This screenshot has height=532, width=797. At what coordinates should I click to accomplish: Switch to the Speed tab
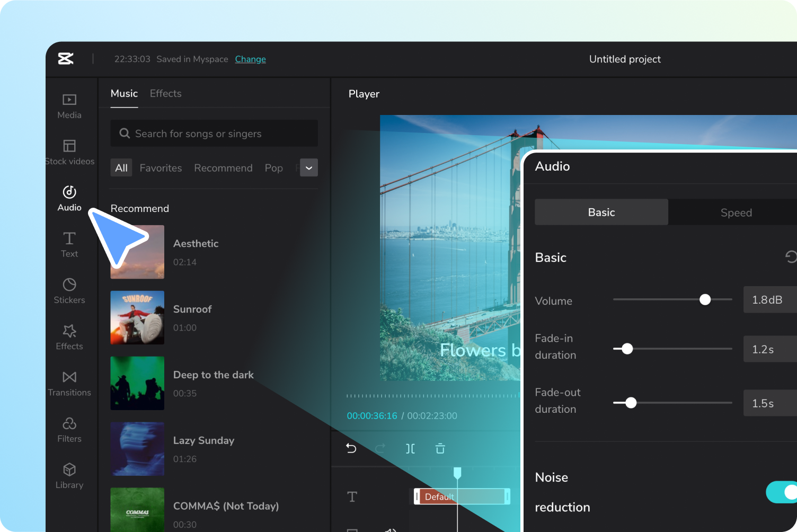coord(736,212)
